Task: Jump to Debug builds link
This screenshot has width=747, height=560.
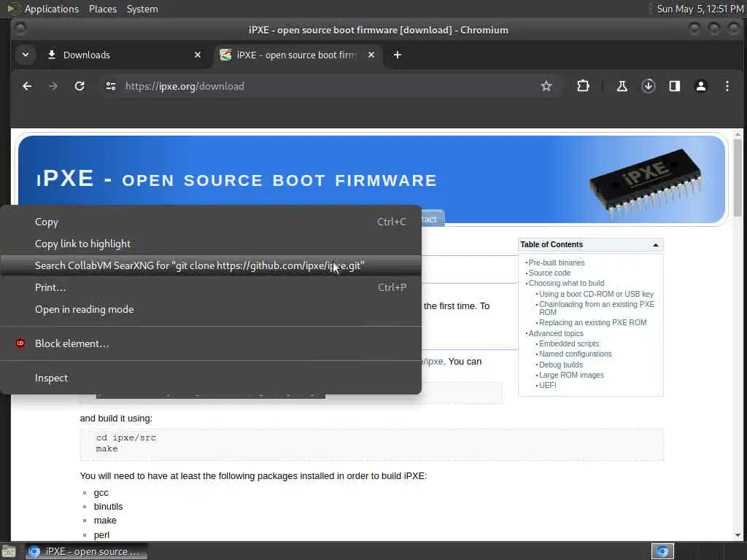Action: pyautogui.click(x=561, y=365)
